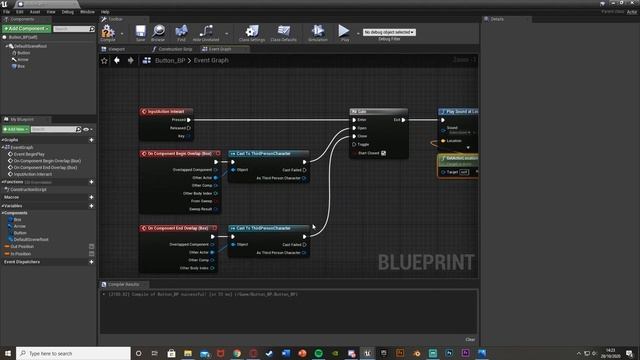The height and width of the screenshot is (360, 640).
Task: Open File Explorer from the taskbar
Action: coord(188,353)
